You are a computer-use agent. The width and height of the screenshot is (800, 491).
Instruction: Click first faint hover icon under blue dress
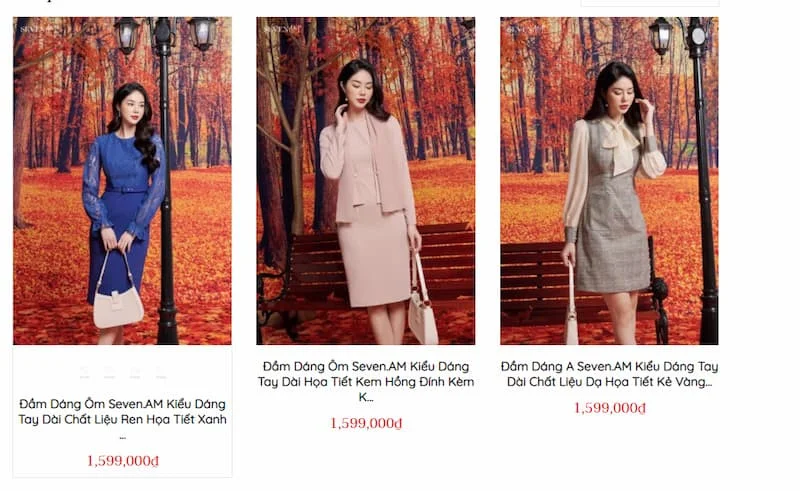pos(85,373)
